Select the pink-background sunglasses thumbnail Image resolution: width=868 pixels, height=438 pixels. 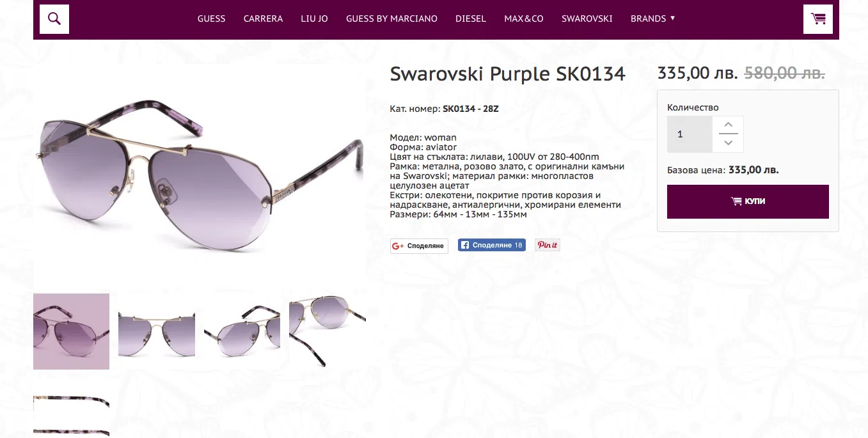click(71, 331)
